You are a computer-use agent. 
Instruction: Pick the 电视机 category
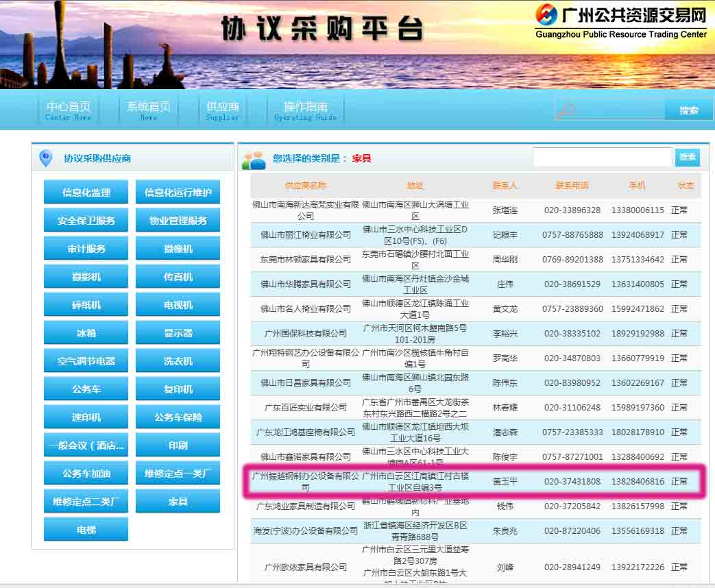coord(178,305)
